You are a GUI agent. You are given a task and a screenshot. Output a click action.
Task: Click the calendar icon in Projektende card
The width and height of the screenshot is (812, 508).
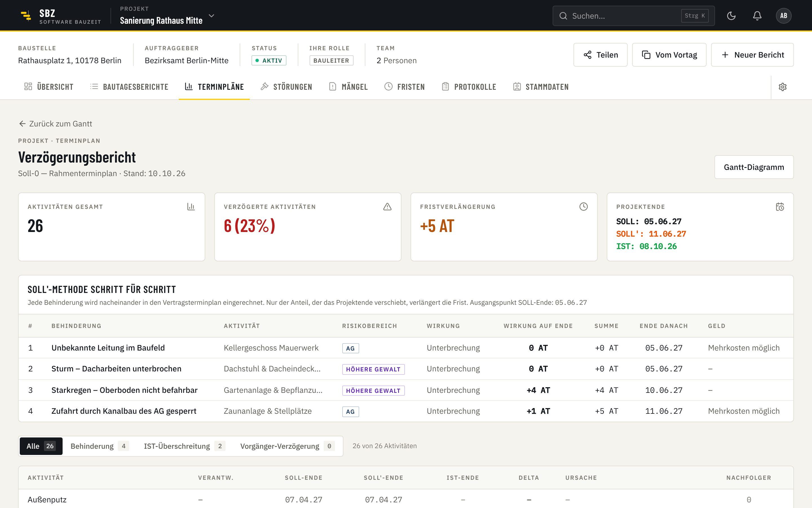click(x=780, y=207)
